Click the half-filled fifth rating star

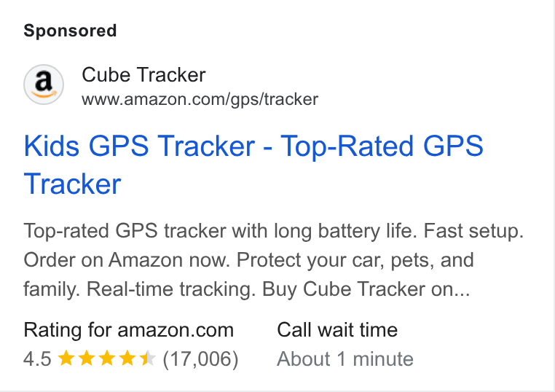[x=147, y=358]
